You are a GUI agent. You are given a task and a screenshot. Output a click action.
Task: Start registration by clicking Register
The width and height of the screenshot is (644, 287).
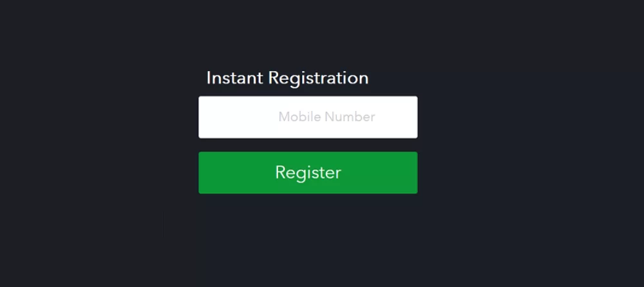pos(308,173)
